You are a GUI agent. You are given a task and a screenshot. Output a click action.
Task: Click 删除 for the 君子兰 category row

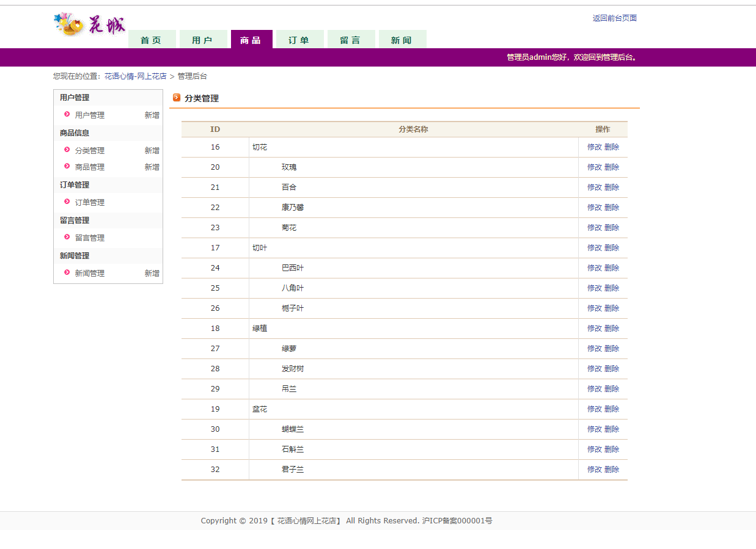click(611, 469)
